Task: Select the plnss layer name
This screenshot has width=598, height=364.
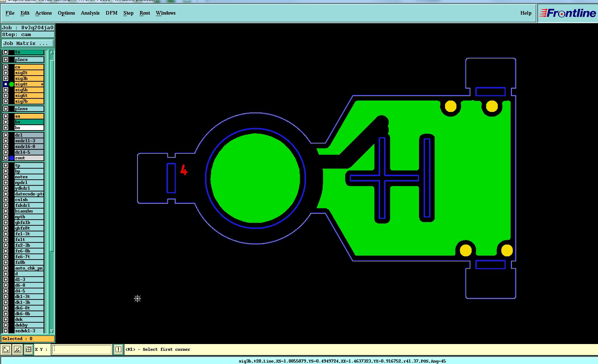Action: coord(29,109)
